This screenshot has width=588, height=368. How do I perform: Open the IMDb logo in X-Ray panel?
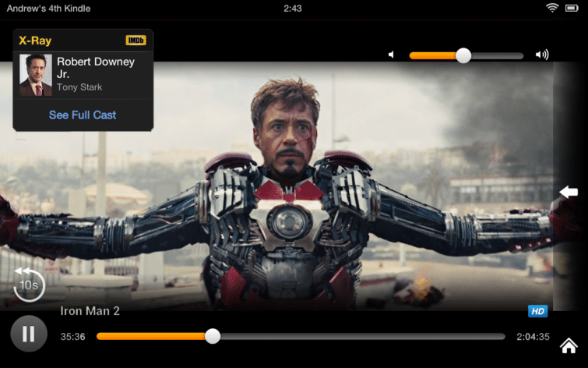coord(136,41)
